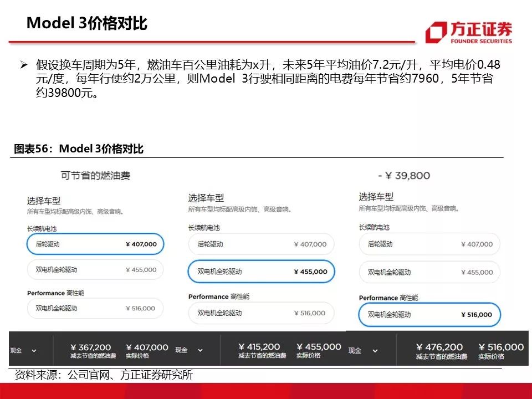Select the highlighted Performance ¥516,000 in right panel

click(x=429, y=315)
